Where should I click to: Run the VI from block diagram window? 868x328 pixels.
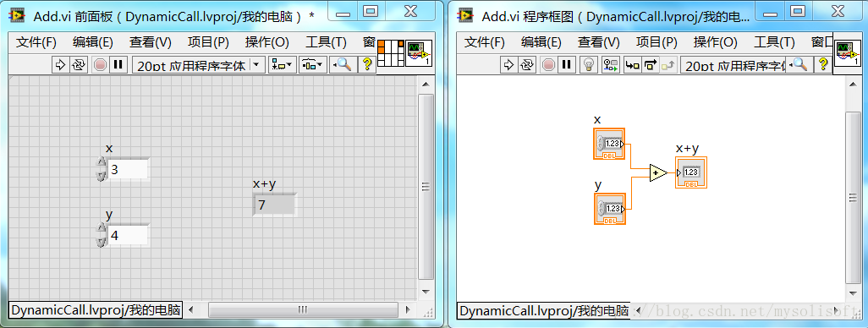pos(508,65)
